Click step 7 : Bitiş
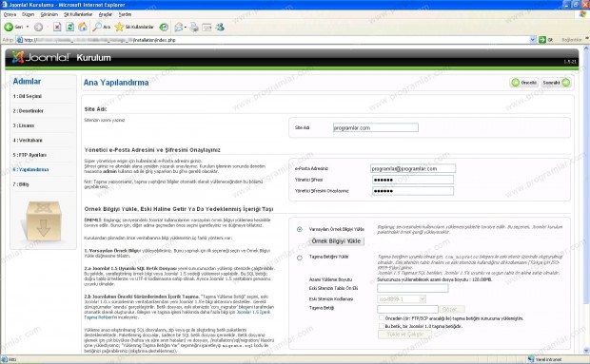Image resolution: width=590 pixels, height=364 pixels. [x=21, y=184]
